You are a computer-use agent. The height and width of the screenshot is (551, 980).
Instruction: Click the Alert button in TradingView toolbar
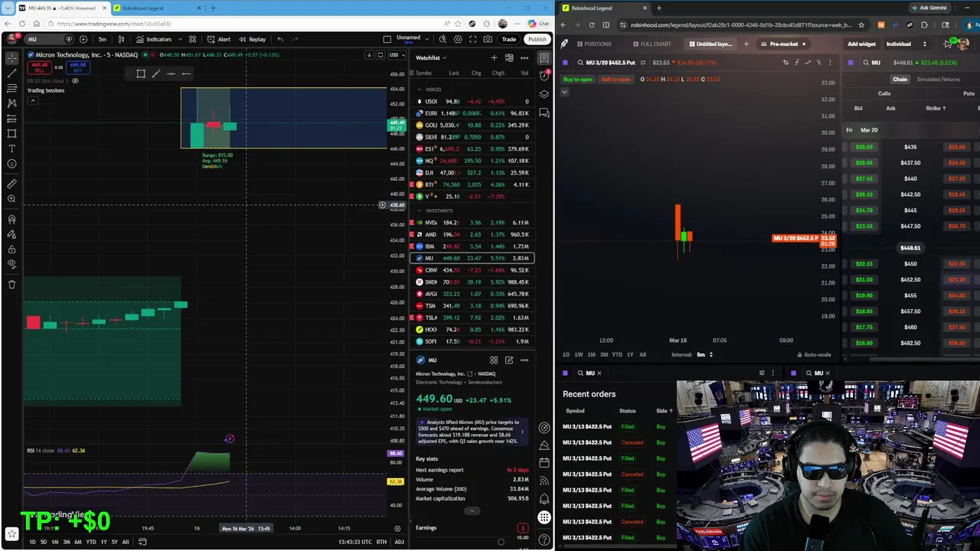pyautogui.click(x=219, y=39)
